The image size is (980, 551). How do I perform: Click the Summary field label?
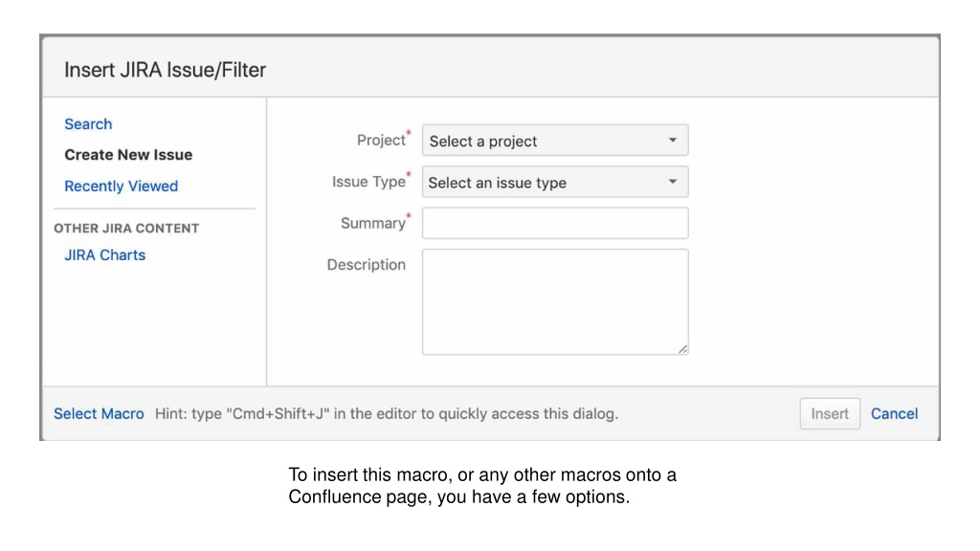pos(373,223)
